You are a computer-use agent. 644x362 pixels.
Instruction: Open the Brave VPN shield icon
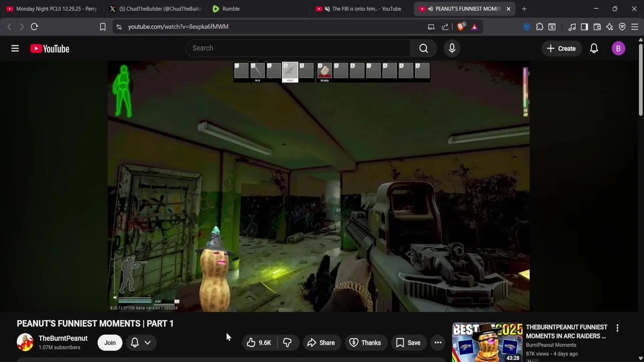tap(622, 27)
